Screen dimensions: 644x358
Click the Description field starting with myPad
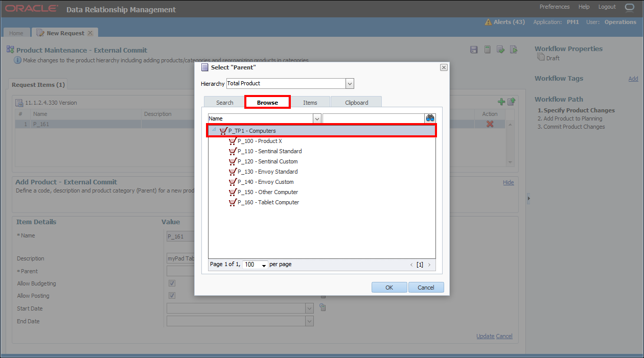tap(180, 258)
